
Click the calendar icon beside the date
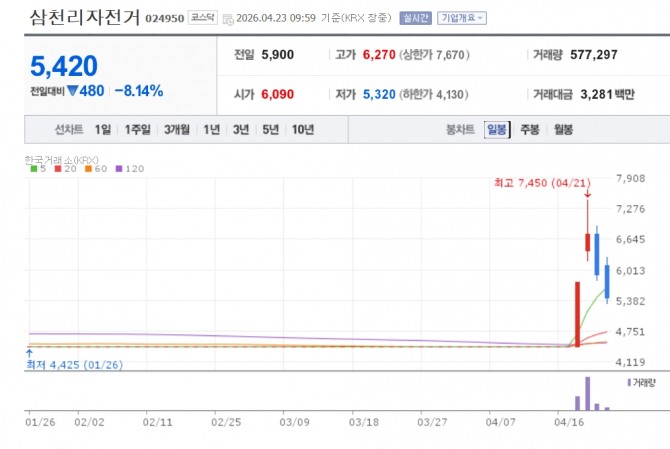click(228, 19)
